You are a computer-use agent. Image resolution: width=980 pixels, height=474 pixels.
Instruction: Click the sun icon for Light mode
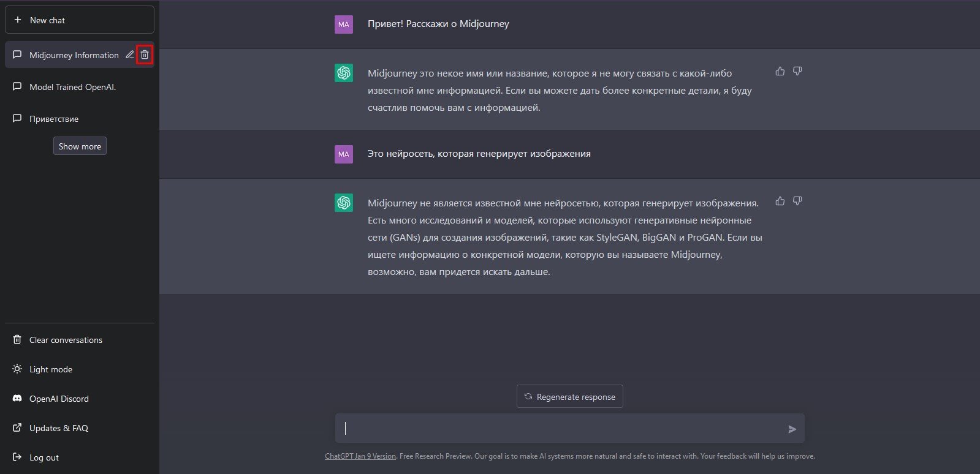17,369
